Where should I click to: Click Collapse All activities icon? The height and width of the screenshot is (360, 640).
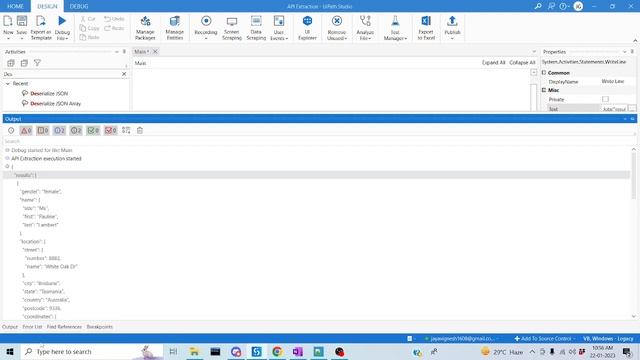(24, 63)
